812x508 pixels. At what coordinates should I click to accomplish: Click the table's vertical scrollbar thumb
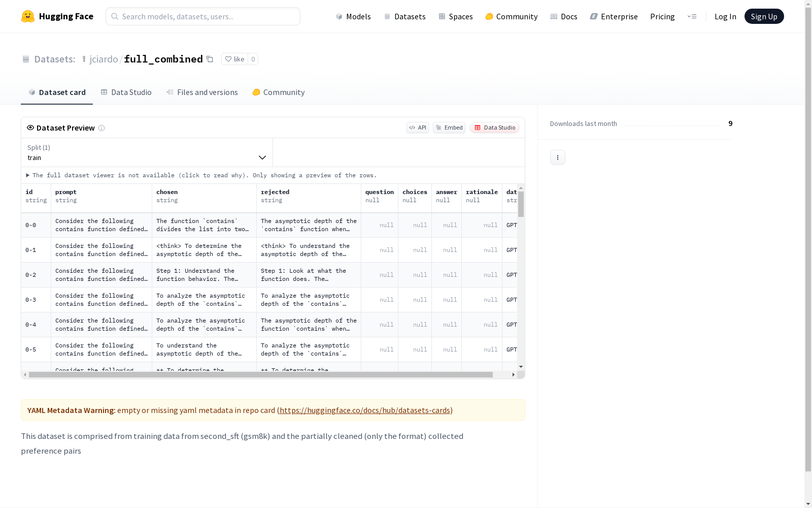pos(521,204)
